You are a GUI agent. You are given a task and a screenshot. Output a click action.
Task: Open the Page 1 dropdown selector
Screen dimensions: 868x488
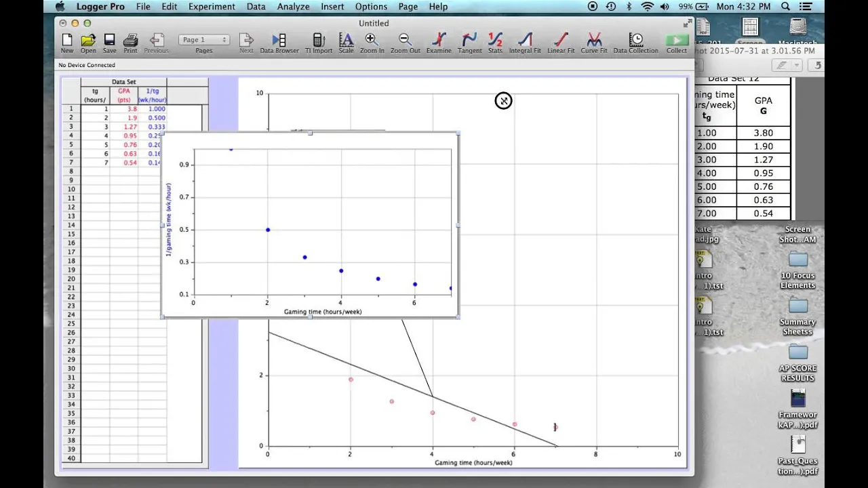click(204, 40)
